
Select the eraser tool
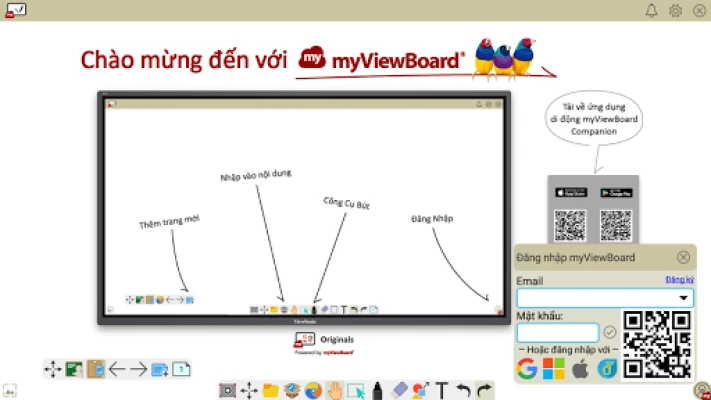pos(399,390)
